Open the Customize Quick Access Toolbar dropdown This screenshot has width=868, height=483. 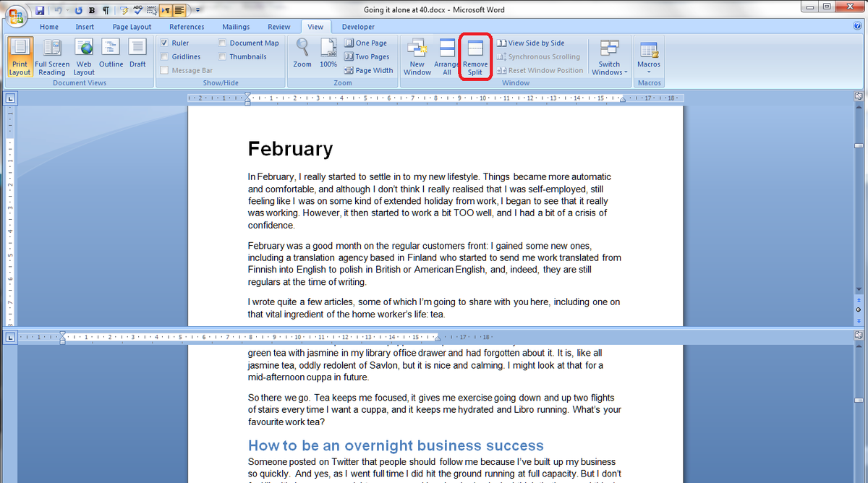198,11
